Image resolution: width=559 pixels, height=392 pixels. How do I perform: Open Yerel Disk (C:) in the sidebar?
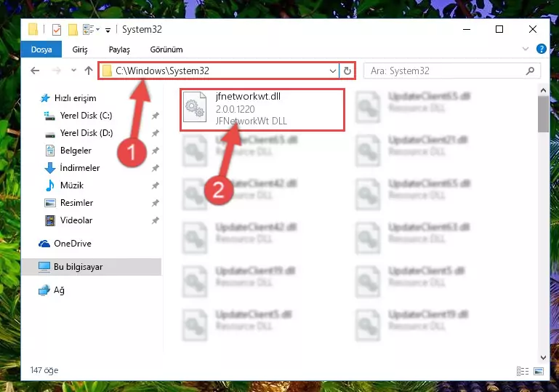pos(86,116)
